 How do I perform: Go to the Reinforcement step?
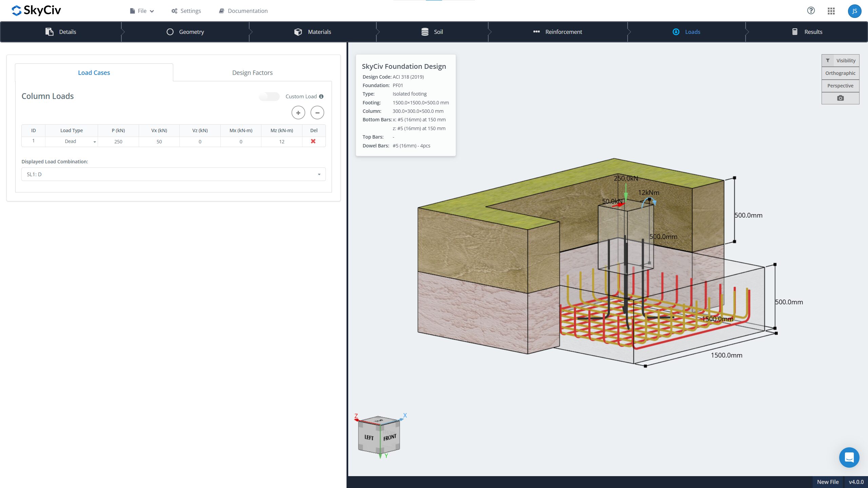point(558,32)
